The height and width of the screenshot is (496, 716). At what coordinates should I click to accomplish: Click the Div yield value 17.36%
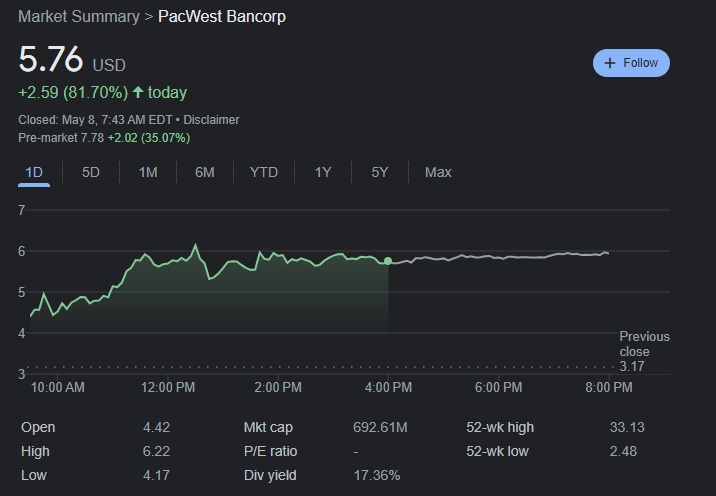click(x=377, y=475)
